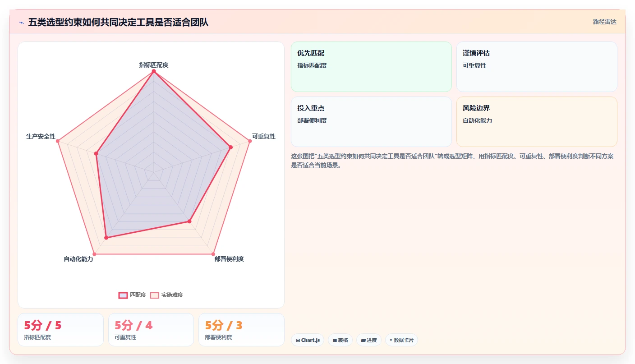Toggle the 匹配度 legend swatch
Image resolution: width=635 pixels, height=364 pixels.
pyautogui.click(x=123, y=295)
